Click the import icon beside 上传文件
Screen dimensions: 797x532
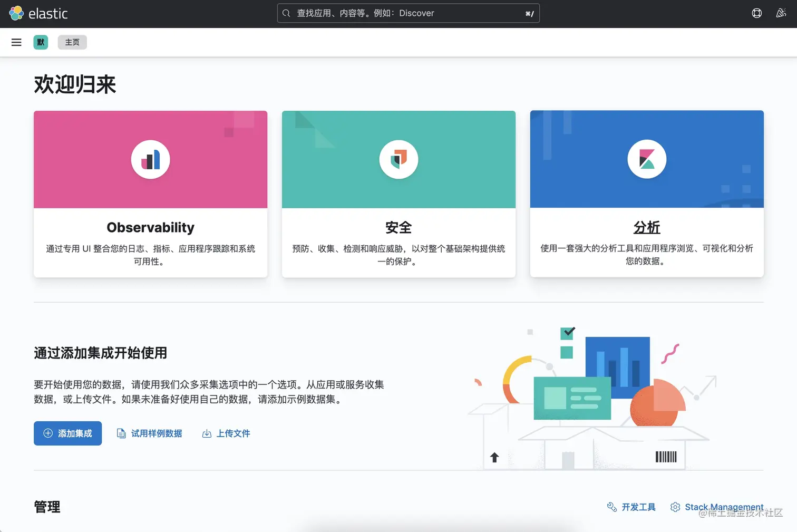207,433
